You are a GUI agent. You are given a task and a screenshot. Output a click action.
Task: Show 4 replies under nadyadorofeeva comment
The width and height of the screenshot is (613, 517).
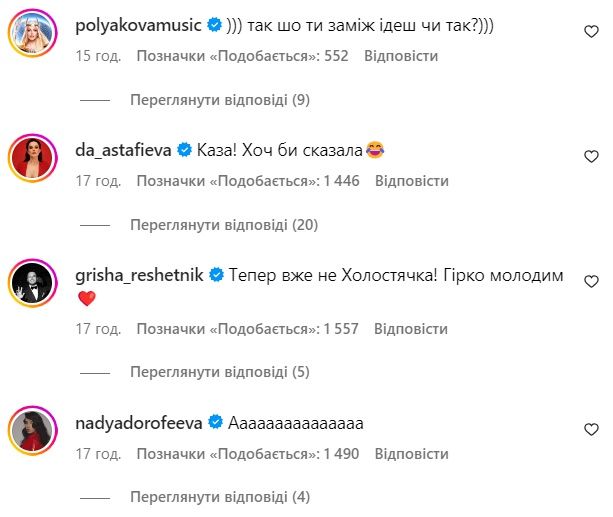[x=219, y=497]
